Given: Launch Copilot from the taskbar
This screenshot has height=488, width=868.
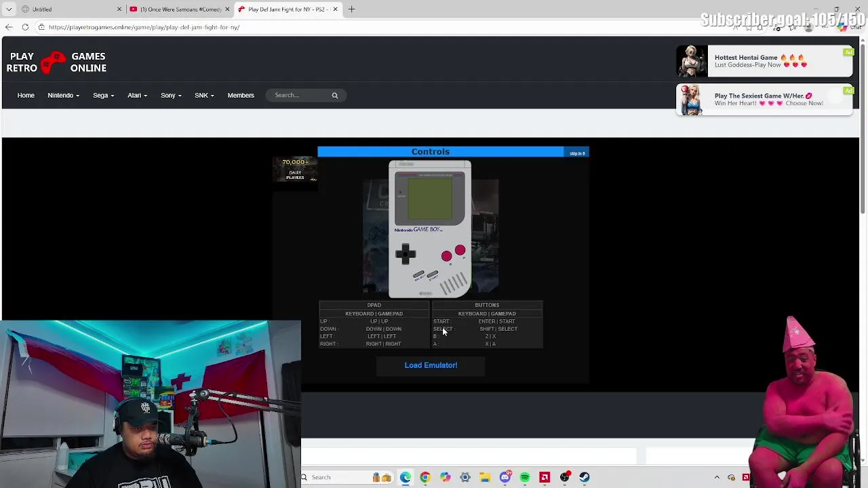Looking at the screenshot, I should (x=445, y=477).
